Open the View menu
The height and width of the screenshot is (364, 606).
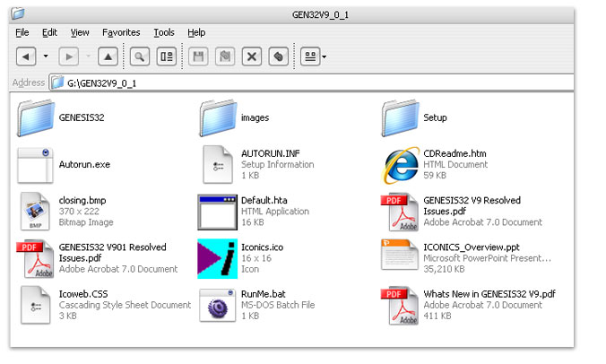click(x=80, y=32)
